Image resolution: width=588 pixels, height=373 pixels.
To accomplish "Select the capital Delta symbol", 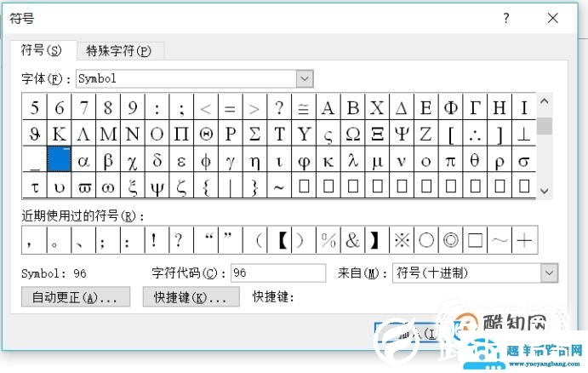I will tap(402, 107).
